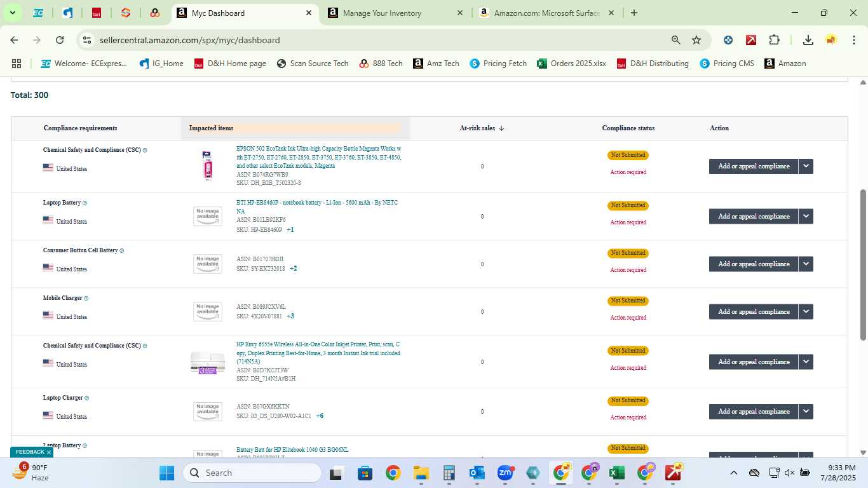The width and height of the screenshot is (868, 488).
Task: Close the FEEDBACK tab with its X
Action: coord(49,452)
